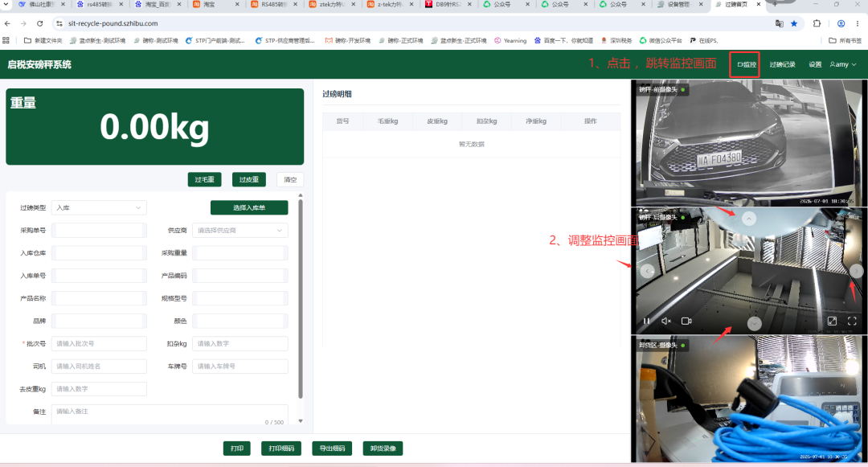Open the 过磅记录 weighing records page
The image size is (868, 467).
click(782, 64)
